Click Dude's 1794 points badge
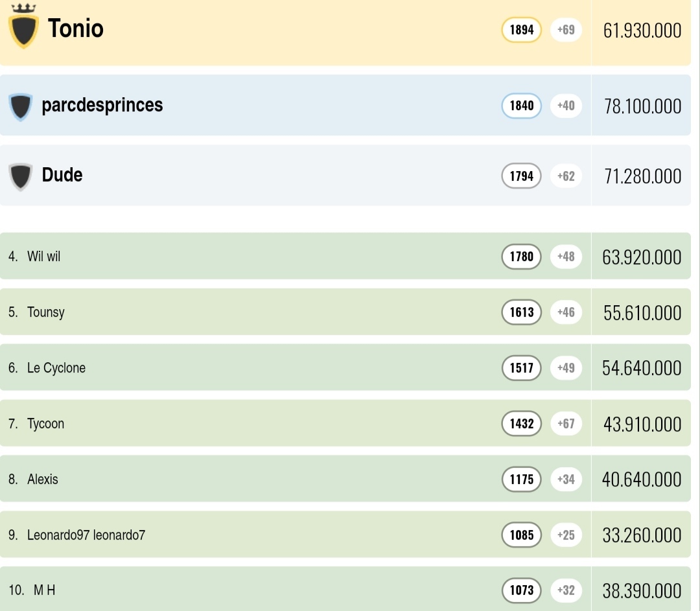700x611 pixels. click(x=521, y=176)
